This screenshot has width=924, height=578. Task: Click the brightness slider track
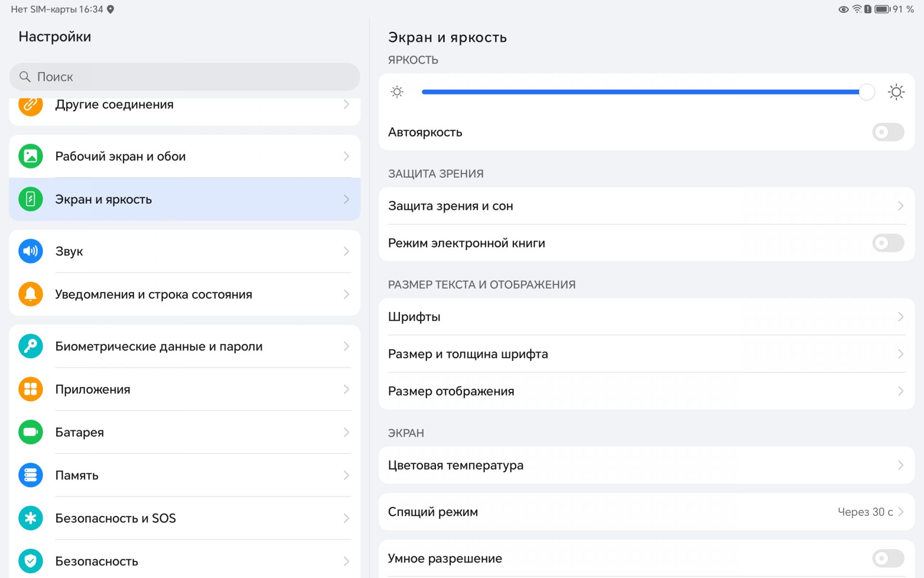pyautogui.click(x=640, y=92)
